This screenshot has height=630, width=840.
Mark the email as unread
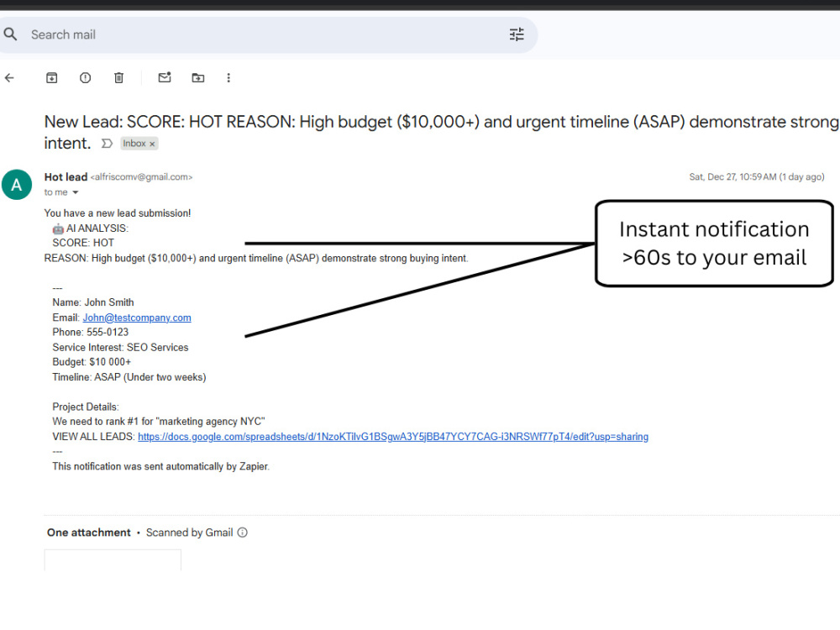tap(165, 77)
